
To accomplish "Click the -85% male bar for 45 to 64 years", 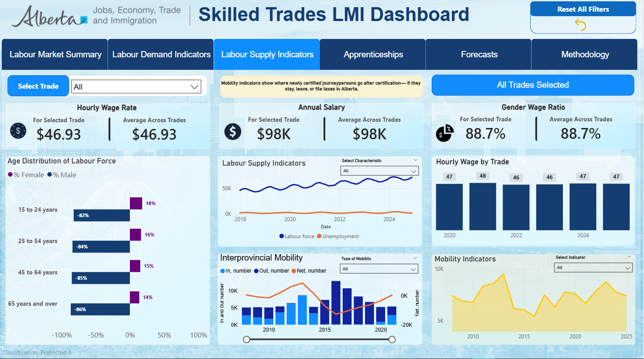I will coord(101,278).
